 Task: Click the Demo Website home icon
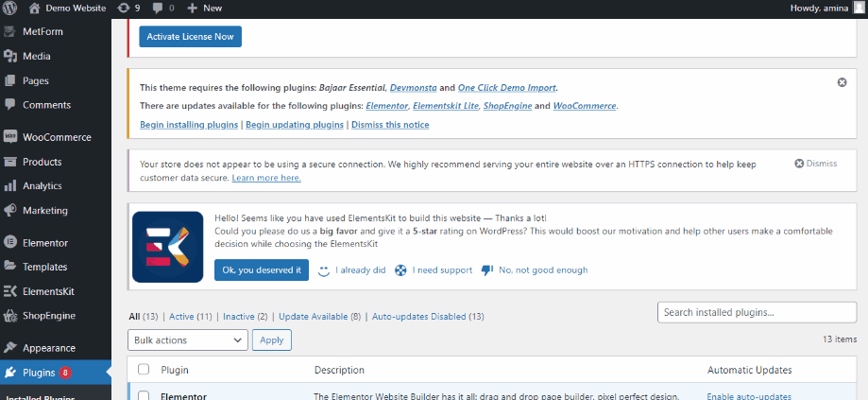[34, 8]
